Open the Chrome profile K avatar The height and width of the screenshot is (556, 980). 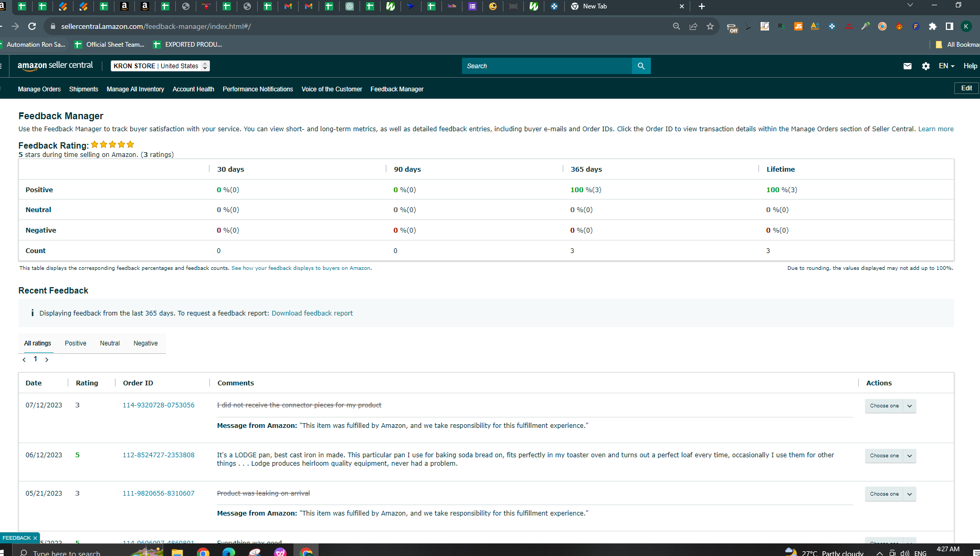pyautogui.click(x=966, y=26)
